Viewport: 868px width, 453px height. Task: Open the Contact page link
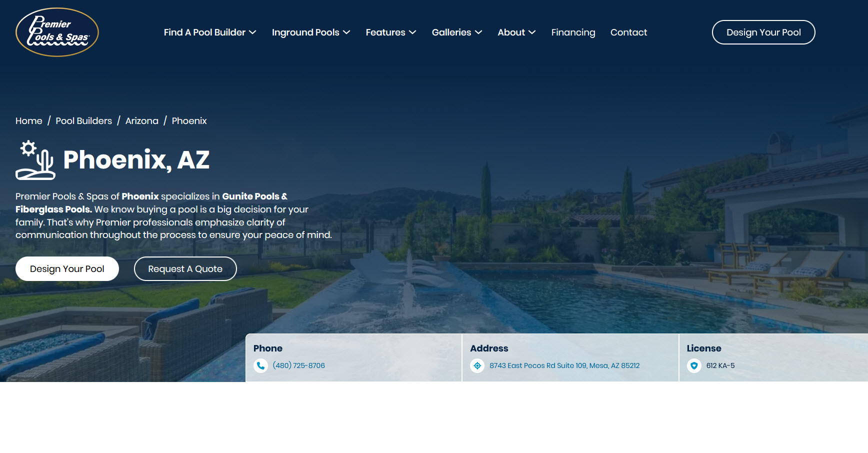(x=628, y=32)
